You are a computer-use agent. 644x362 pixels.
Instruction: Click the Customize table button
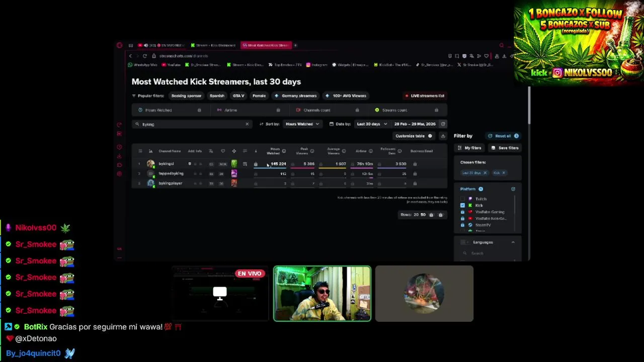(x=414, y=136)
